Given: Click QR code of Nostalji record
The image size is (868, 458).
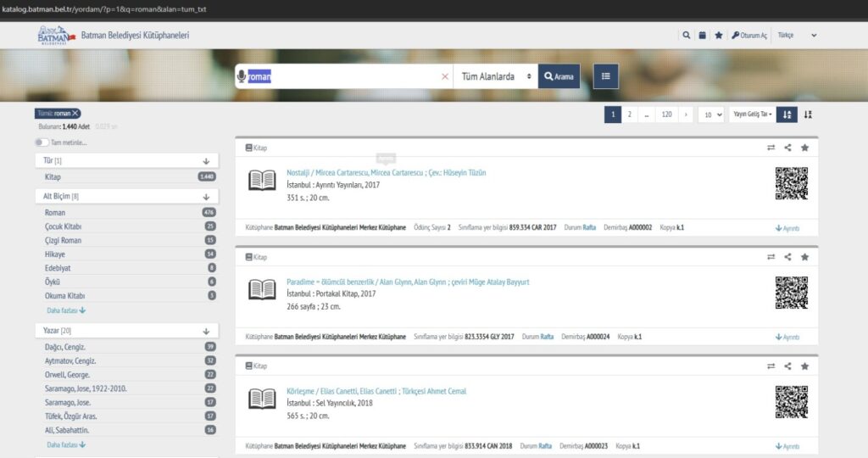Looking at the screenshot, I should 792,182.
